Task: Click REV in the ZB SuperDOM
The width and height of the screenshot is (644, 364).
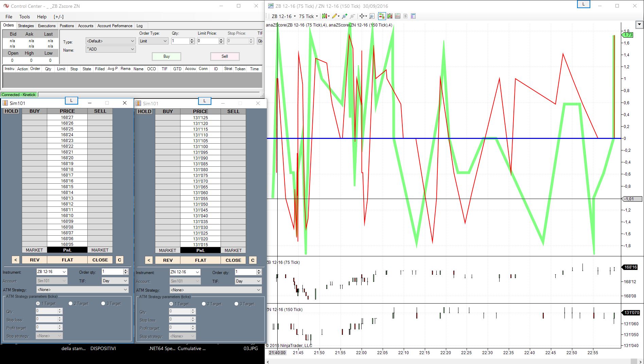Action: pyautogui.click(x=35, y=260)
